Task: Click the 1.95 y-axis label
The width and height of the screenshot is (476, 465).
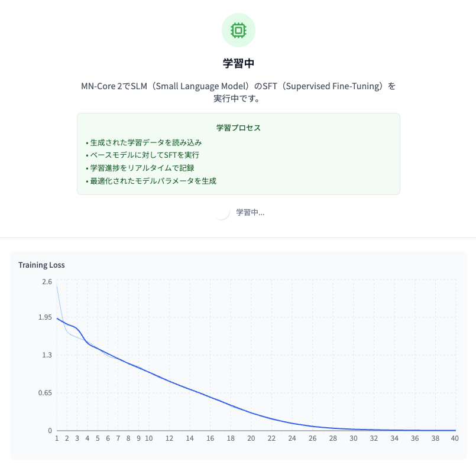Action: pyautogui.click(x=45, y=317)
